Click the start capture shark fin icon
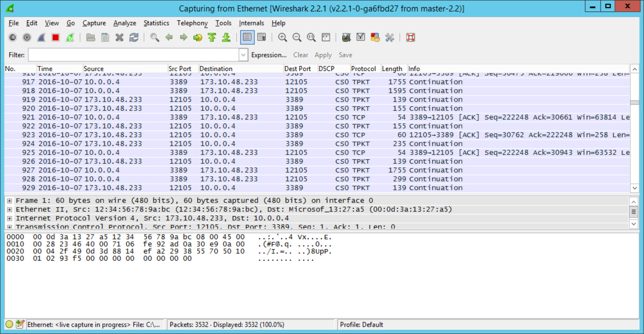 [x=41, y=38]
